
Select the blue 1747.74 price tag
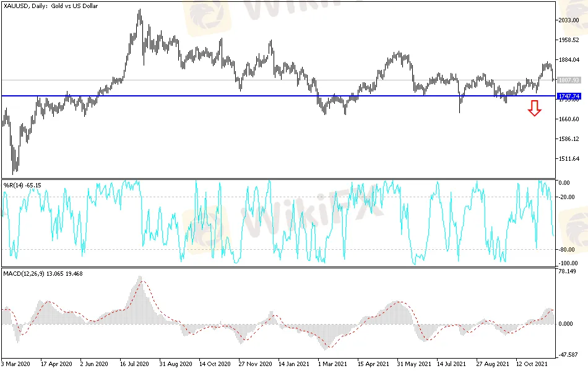tap(568, 96)
